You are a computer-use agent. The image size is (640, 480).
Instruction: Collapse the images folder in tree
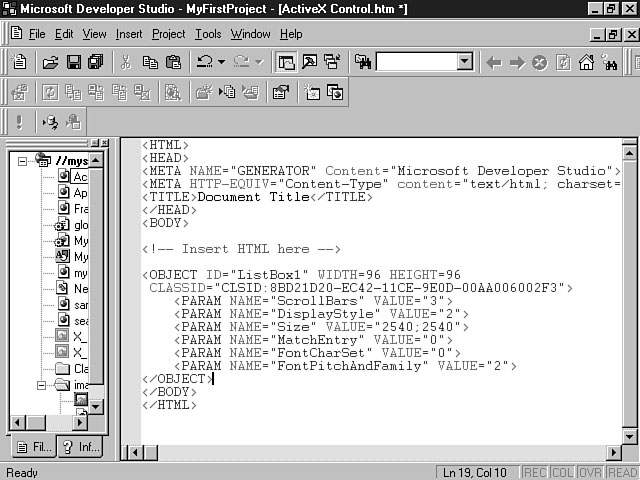[x=42, y=385]
